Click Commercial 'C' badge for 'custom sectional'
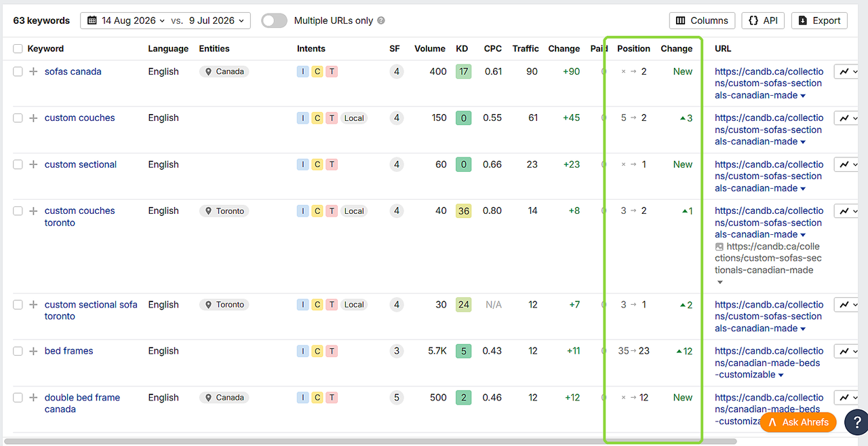 point(317,164)
